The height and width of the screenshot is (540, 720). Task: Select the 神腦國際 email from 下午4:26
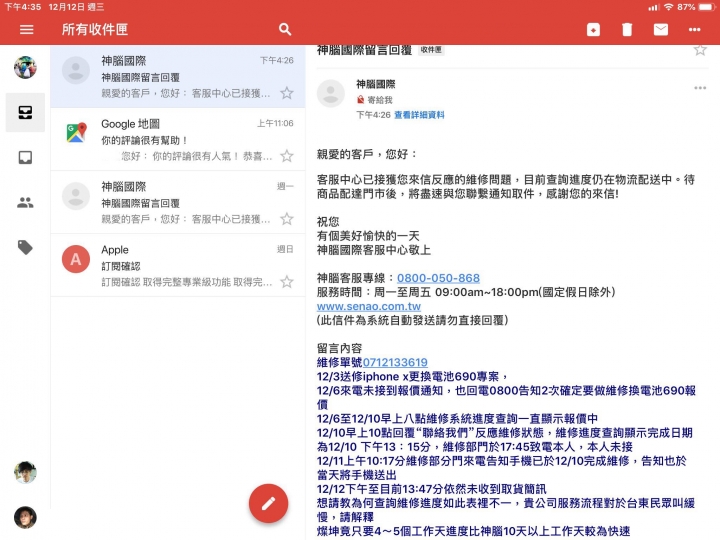[x=178, y=76]
